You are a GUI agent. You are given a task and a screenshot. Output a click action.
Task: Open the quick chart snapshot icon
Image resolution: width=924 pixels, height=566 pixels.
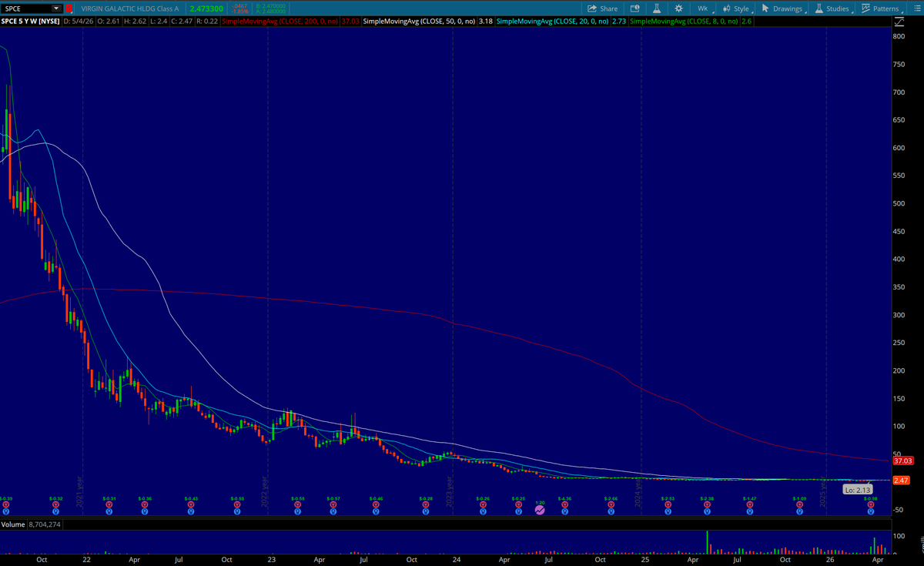[x=634, y=8]
